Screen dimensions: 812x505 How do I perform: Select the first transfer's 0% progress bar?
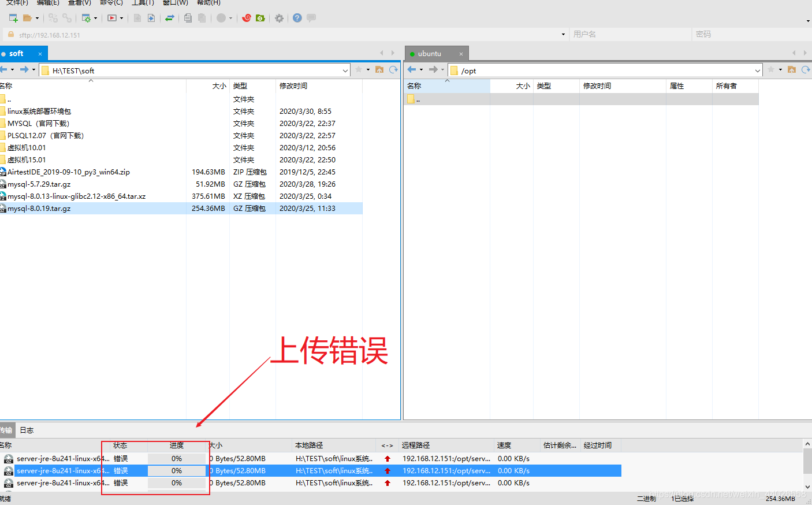point(177,459)
